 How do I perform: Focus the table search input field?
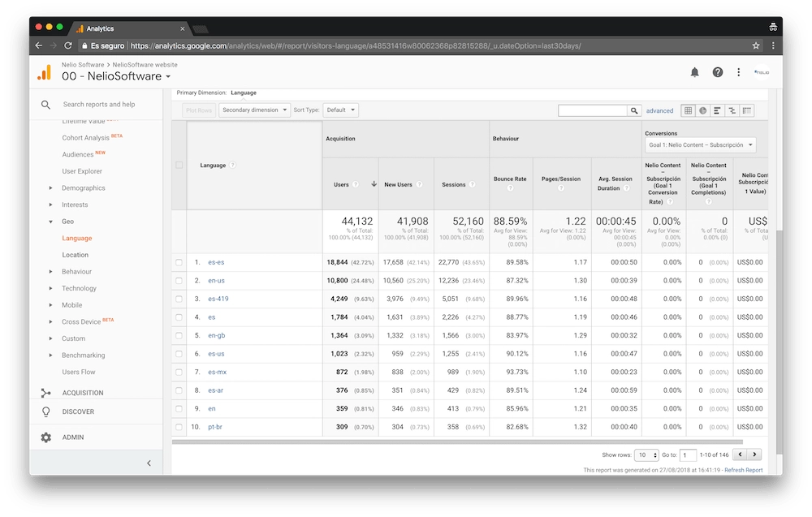coord(593,110)
